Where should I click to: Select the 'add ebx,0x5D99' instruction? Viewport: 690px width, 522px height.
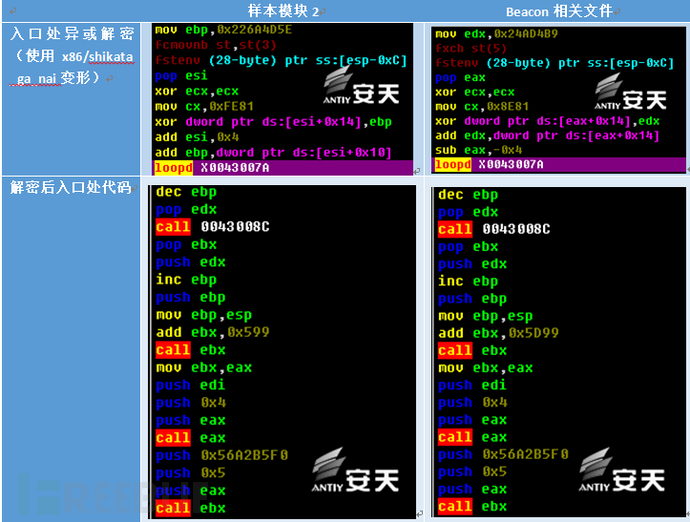click(x=499, y=333)
